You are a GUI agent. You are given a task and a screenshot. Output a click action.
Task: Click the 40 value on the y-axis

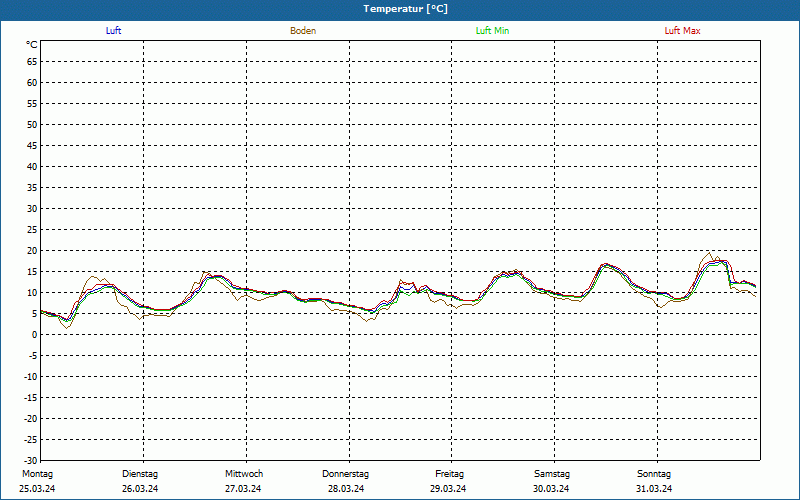pyautogui.click(x=32, y=166)
